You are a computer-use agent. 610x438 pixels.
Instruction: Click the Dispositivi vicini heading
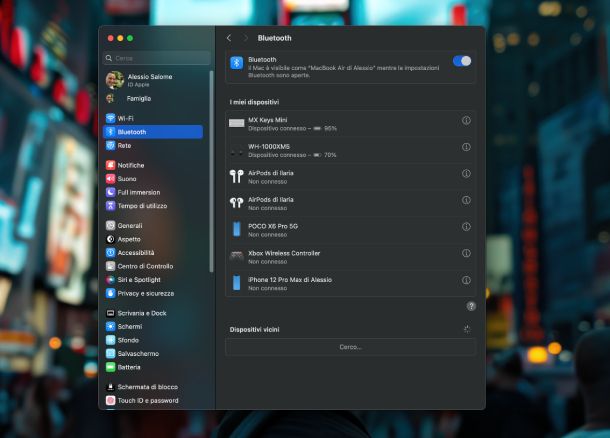(254, 330)
